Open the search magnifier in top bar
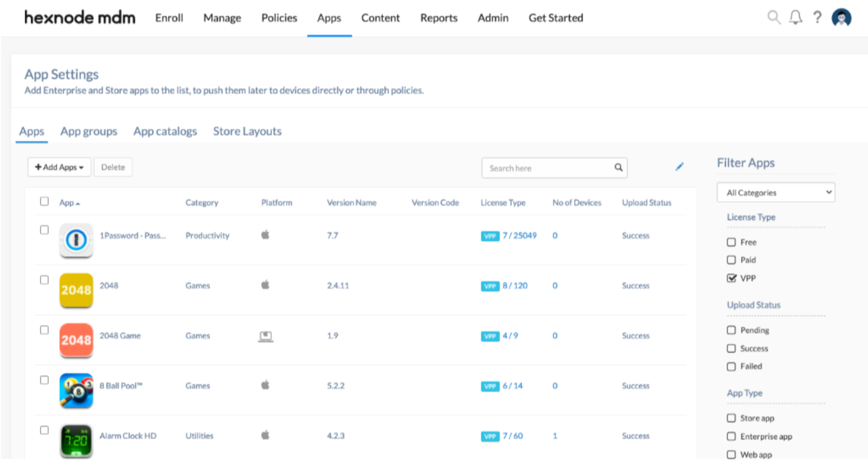This screenshot has height=467, width=868. click(x=774, y=17)
